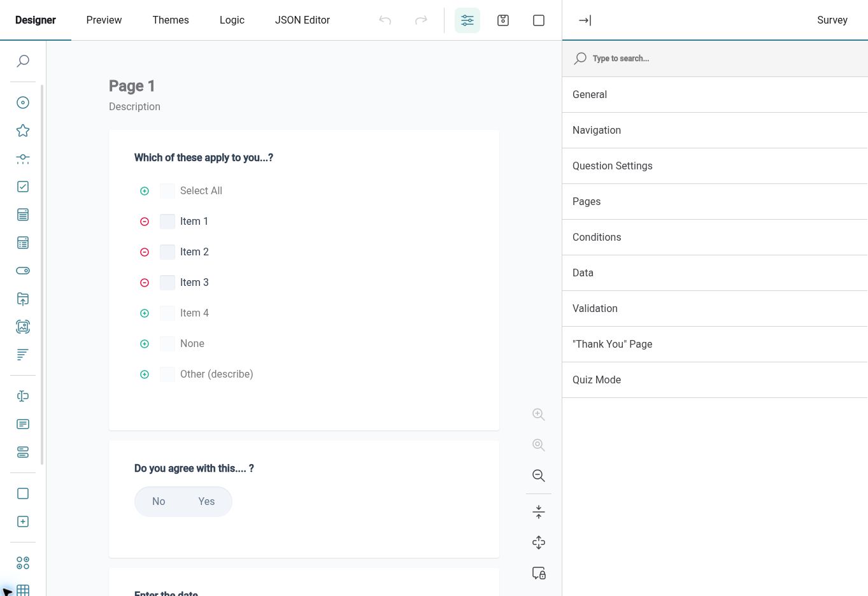Add a Radio Button Group question from toolbox

pyautogui.click(x=23, y=103)
